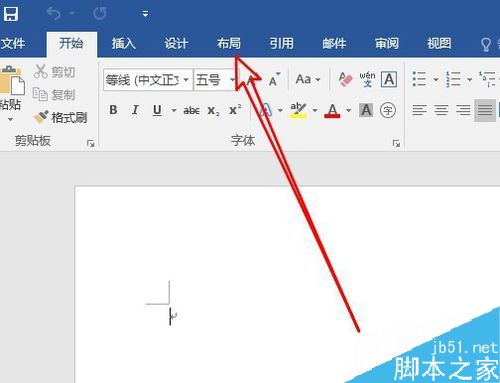Image resolution: width=500 pixels, height=383 pixels.
Task: Open the 布局 (Layout) tab
Action: pos(229,43)
